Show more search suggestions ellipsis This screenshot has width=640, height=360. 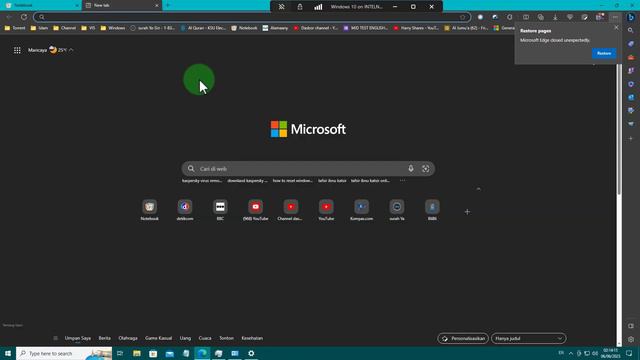coord(402,180)
